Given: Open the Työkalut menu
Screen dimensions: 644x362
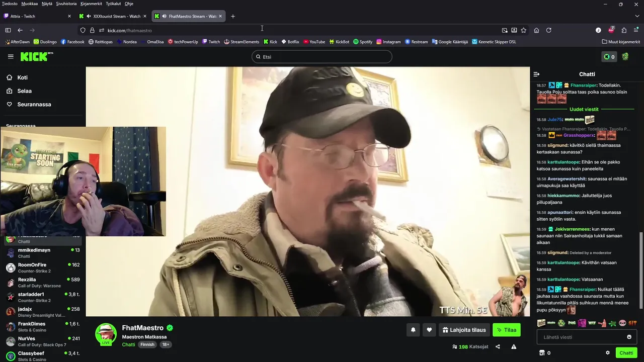Looking at the screenshot, I should (113, 4).
